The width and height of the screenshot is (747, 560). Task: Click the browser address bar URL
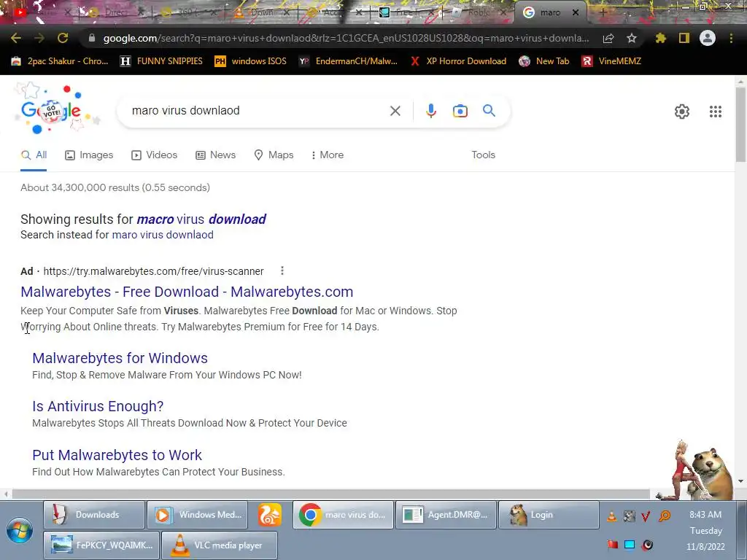[346, 38]
